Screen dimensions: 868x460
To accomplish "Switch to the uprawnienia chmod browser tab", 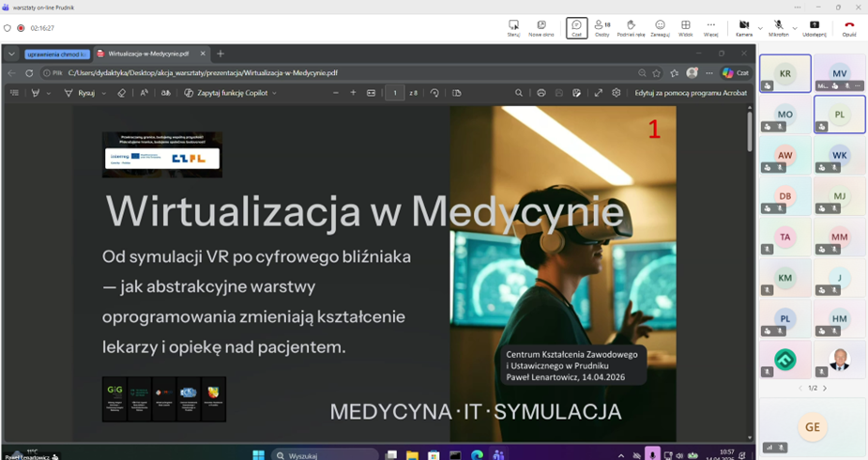I will (x=56, y=54).
